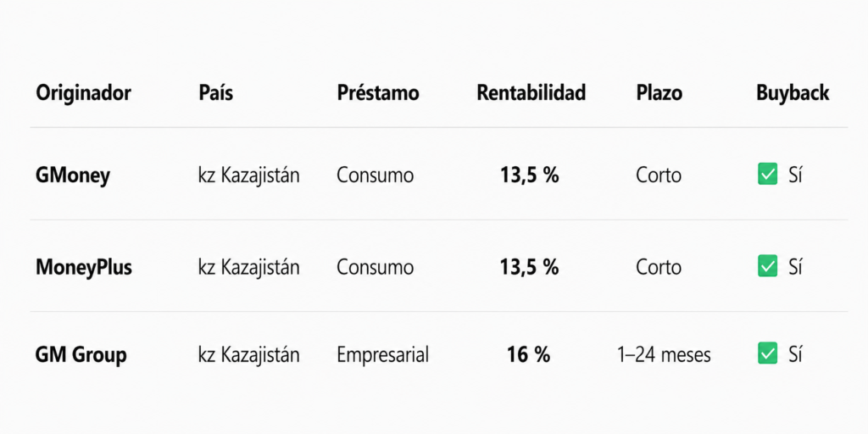This screenshot has height=434, width=868.
Task: Click the kz Kazajistán cell in MoneyPlus row
Action: click(249, 267)
